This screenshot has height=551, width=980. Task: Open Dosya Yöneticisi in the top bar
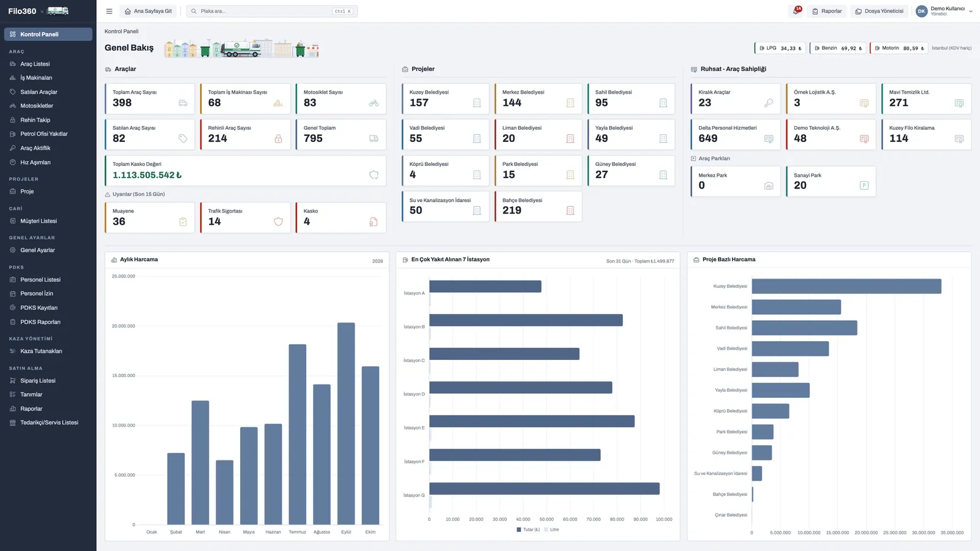point(880,11)
